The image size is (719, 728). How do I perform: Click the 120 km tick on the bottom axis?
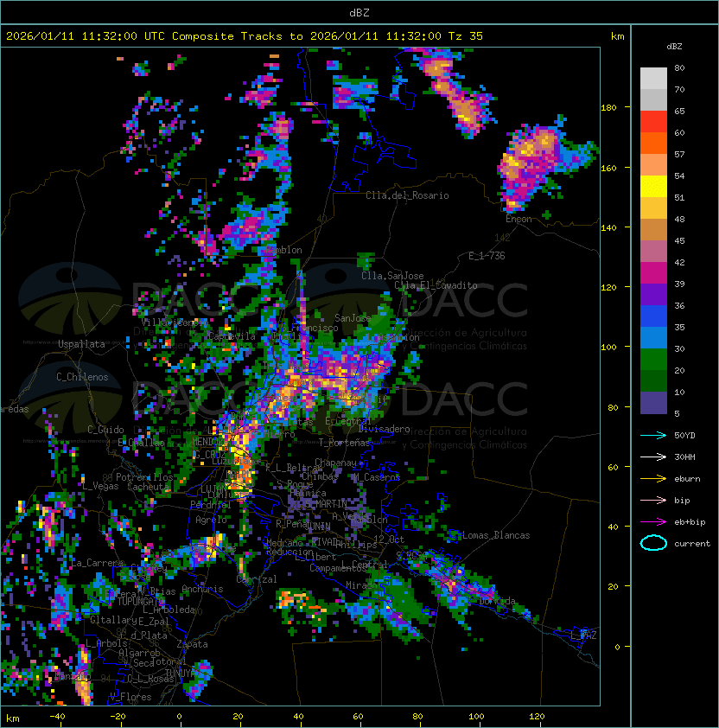pyautogui.click(x=537, y=717)
